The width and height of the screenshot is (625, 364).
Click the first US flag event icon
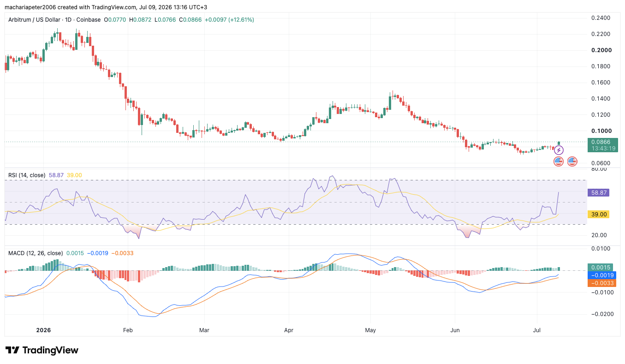tap(559, 161)
